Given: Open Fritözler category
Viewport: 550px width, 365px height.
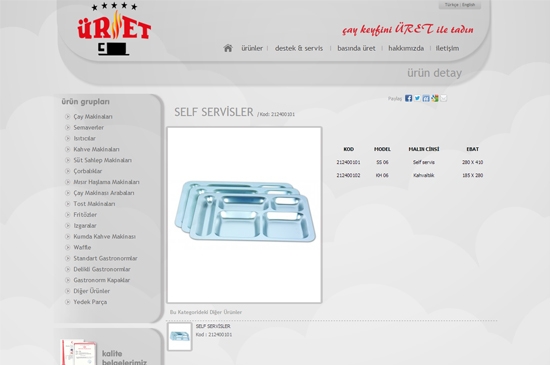Looking at the screenshot, I should (x=85, y=215).
